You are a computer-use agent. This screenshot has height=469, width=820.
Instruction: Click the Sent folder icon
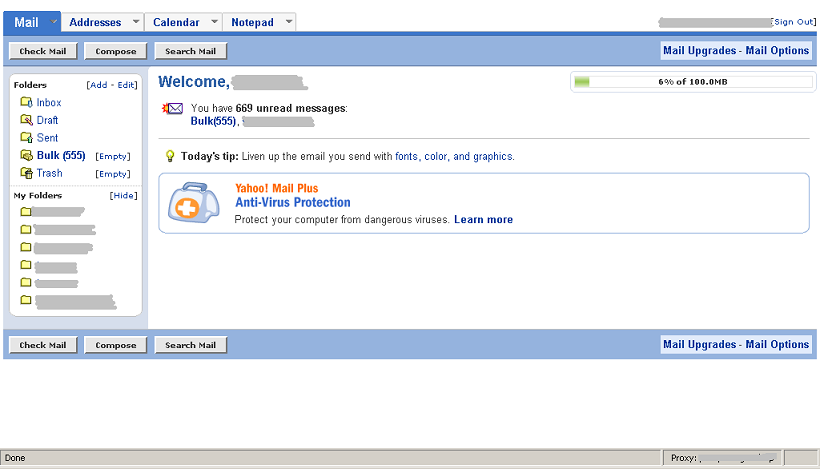coord(26,138)
